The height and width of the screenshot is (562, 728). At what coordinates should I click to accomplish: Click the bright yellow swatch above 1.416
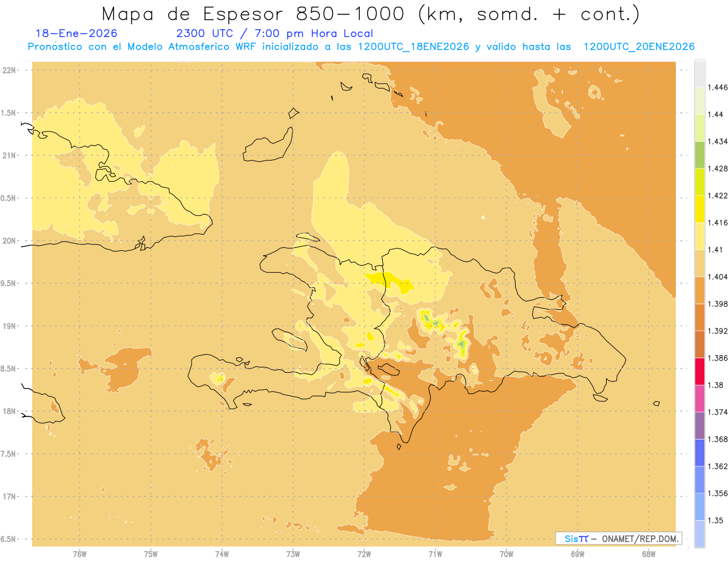point(699,209)
